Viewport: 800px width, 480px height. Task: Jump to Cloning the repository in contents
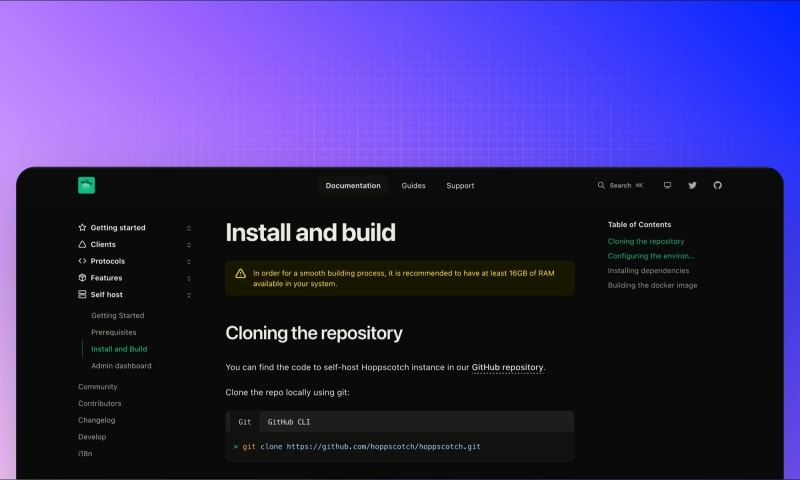[646, 241]
